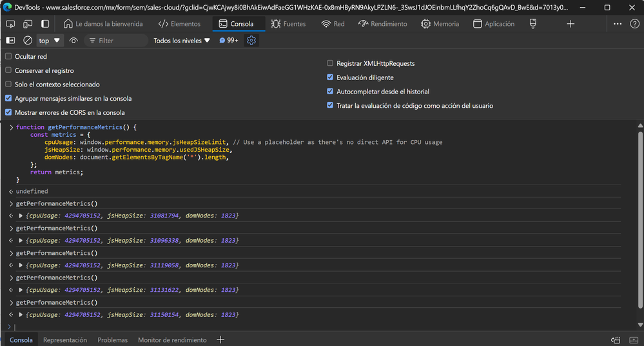This screenshot has width=644, height=346.
Task: Open Todos los niveles dropdown
Action: point(182,41)
